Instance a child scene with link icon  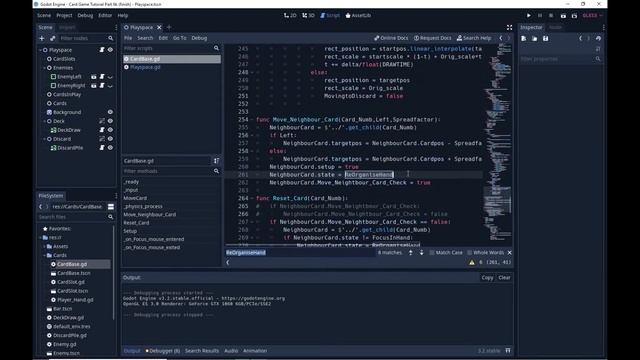(52, 38)
